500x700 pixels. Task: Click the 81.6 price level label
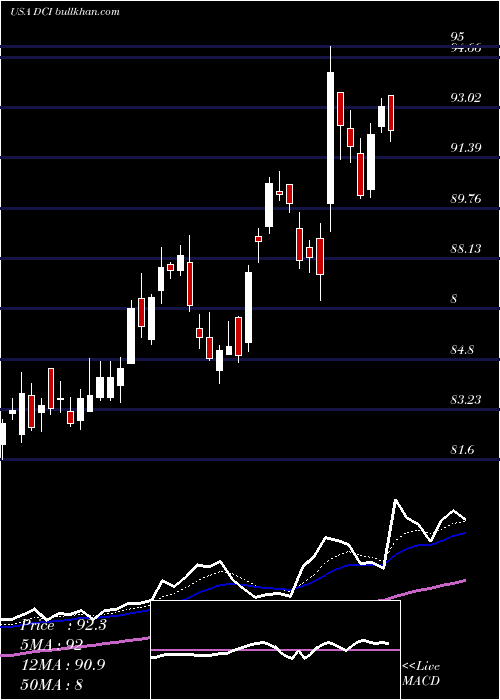(x=462, y=450)
